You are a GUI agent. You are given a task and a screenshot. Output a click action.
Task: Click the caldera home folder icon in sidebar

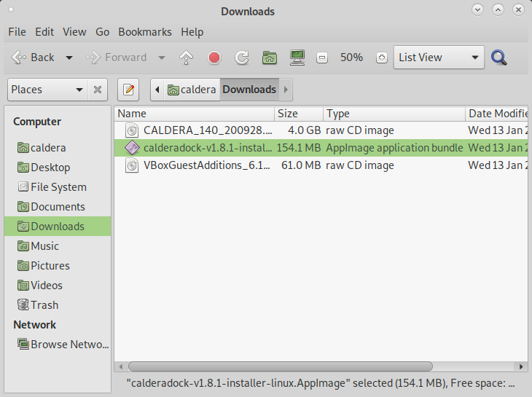(23, 148)
